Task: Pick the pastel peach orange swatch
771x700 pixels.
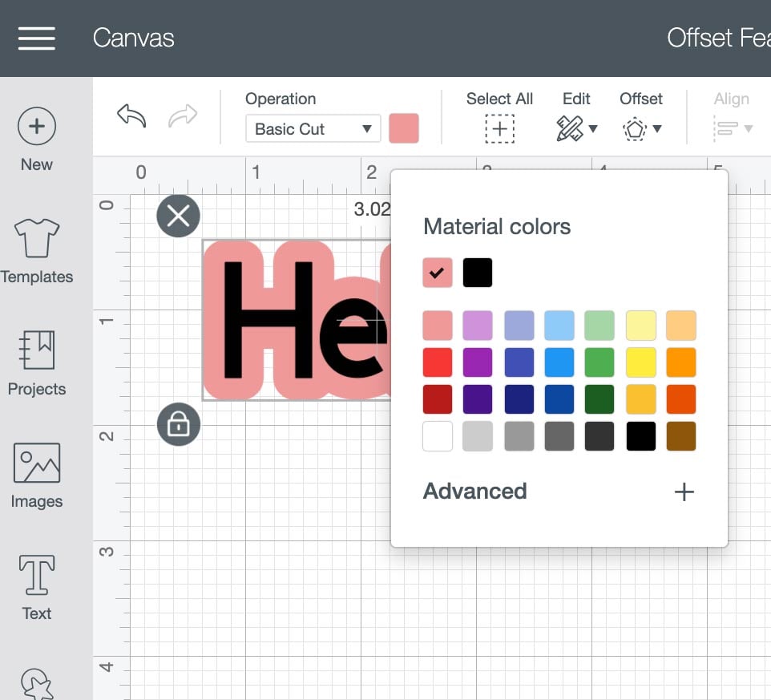Action: point(681,326)
